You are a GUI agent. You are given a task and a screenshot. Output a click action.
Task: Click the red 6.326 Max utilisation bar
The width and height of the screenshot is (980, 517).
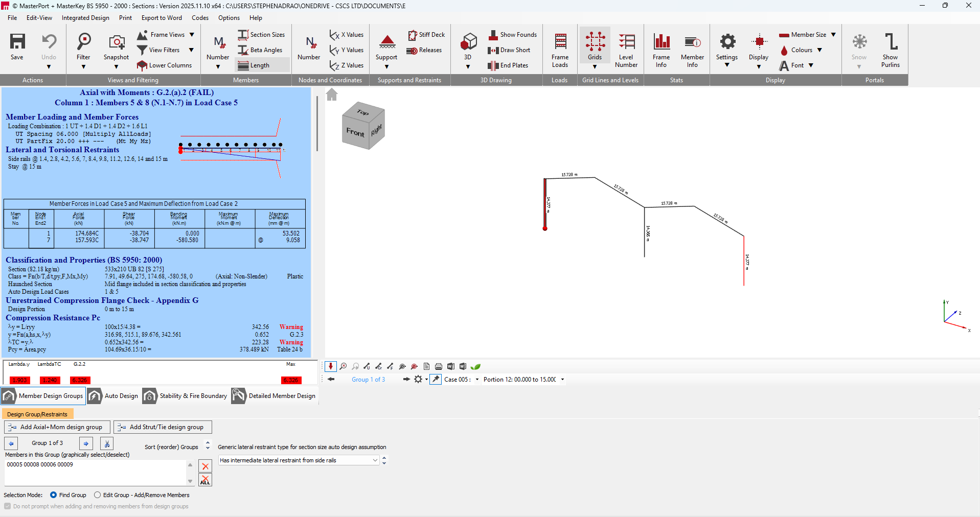(291, 380)
